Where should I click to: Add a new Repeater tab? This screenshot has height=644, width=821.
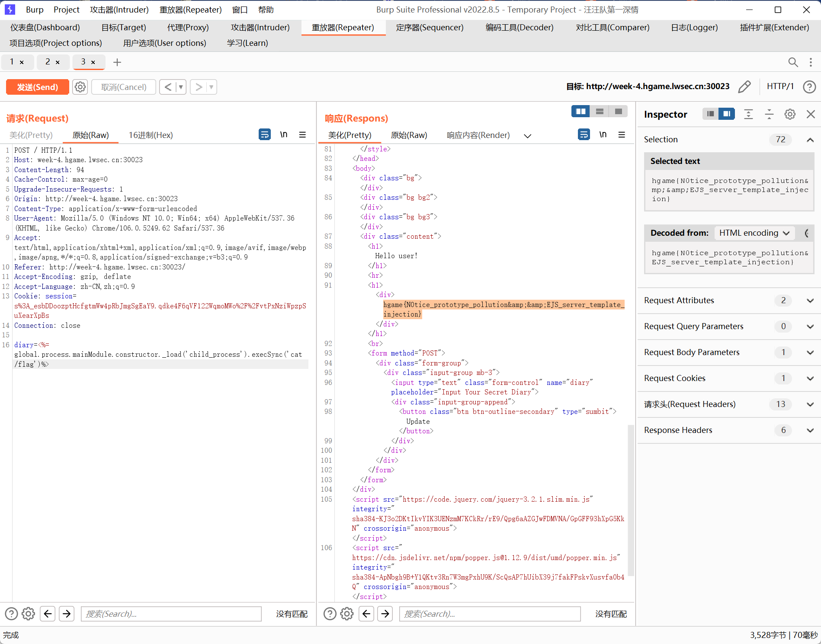click(x=117, y=62)
